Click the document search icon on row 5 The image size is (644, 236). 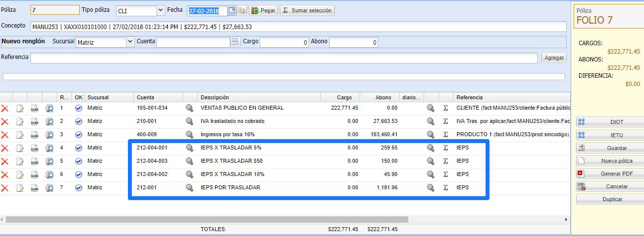(x=49, y=161)
